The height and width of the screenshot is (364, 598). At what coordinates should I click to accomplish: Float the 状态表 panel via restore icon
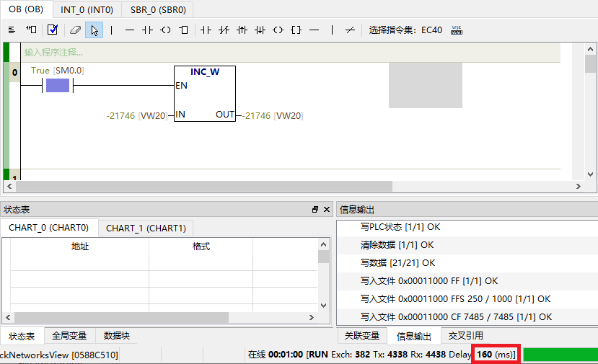pos(315,210)
